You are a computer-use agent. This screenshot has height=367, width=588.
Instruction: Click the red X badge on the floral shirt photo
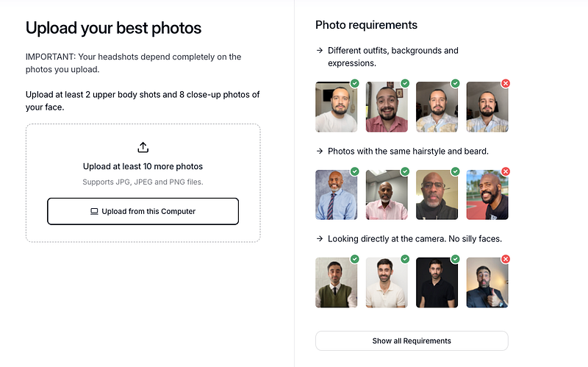(506, 83)
